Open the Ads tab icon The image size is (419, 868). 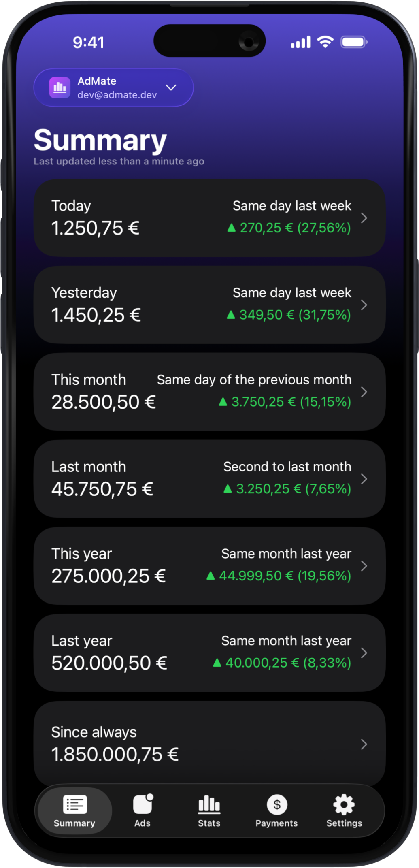[143, 804]
